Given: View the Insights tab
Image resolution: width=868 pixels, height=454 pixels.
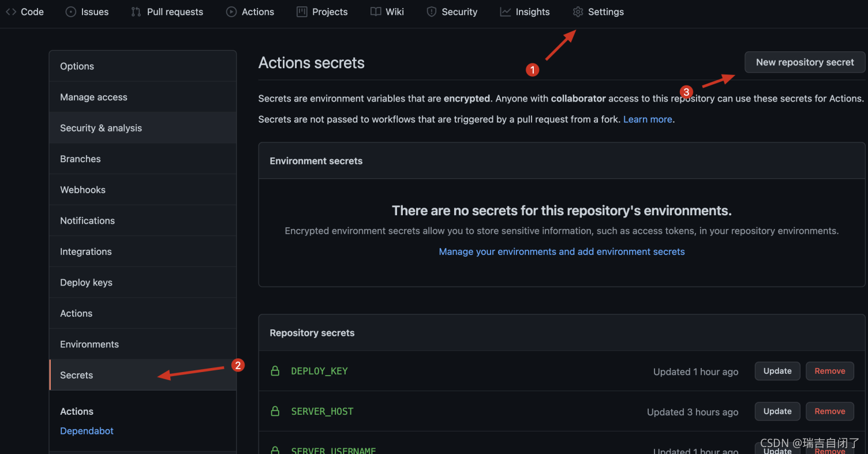Looking at the screenshot, I should click(525, 12).
